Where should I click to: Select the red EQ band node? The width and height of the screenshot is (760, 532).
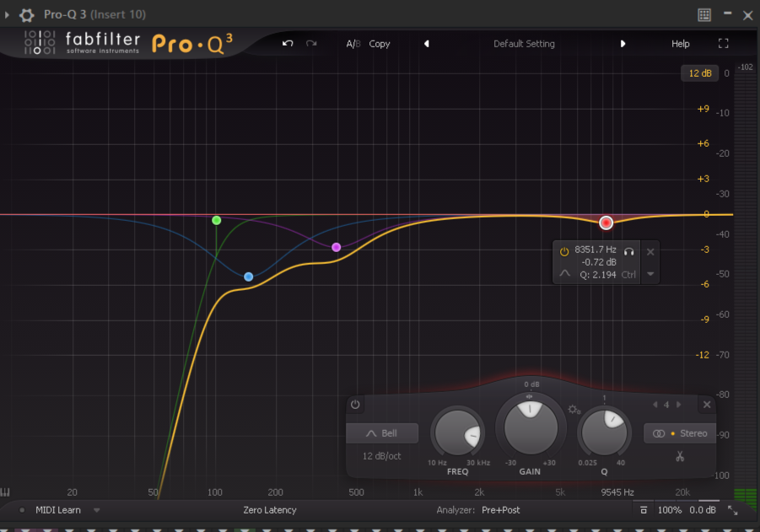(x=606, y=223)
